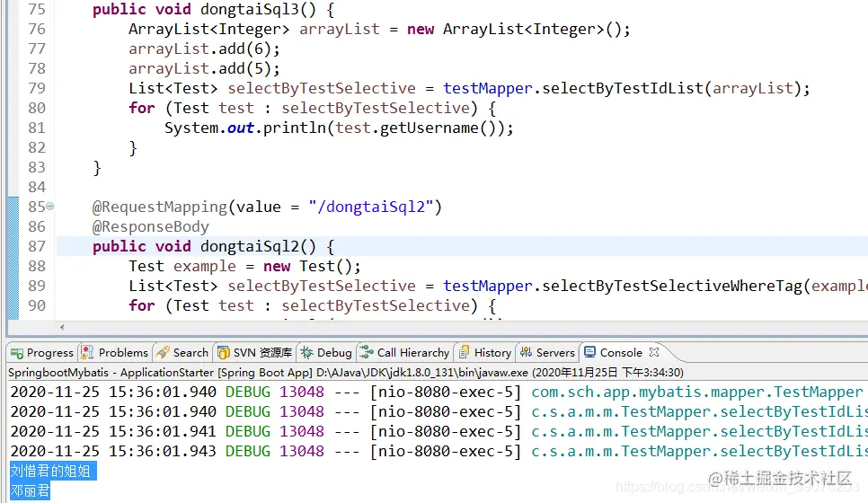Click the Debug bug icon
Viewport: 868px width, 503px height.
point(306,352)
